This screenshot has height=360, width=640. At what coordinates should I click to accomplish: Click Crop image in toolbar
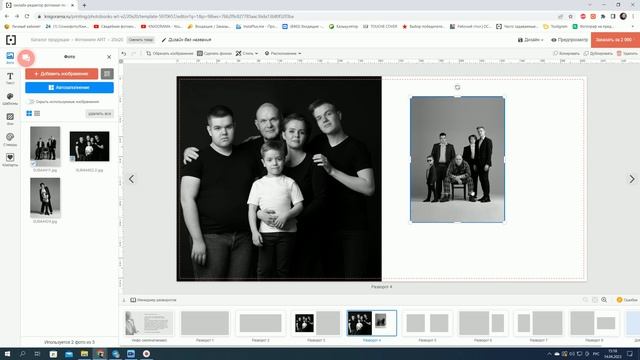pos(169,53)
